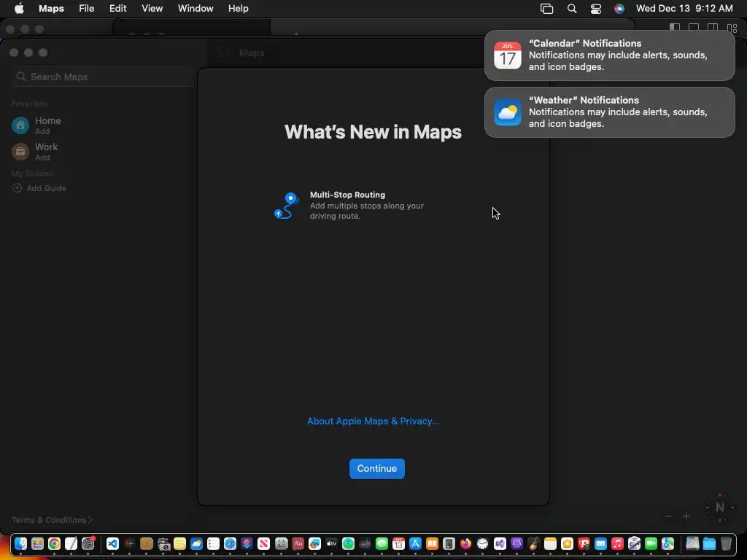Viewport: 747px width, 560px height.
Task: Open the Maps menu
Action: tap(52, 9)
